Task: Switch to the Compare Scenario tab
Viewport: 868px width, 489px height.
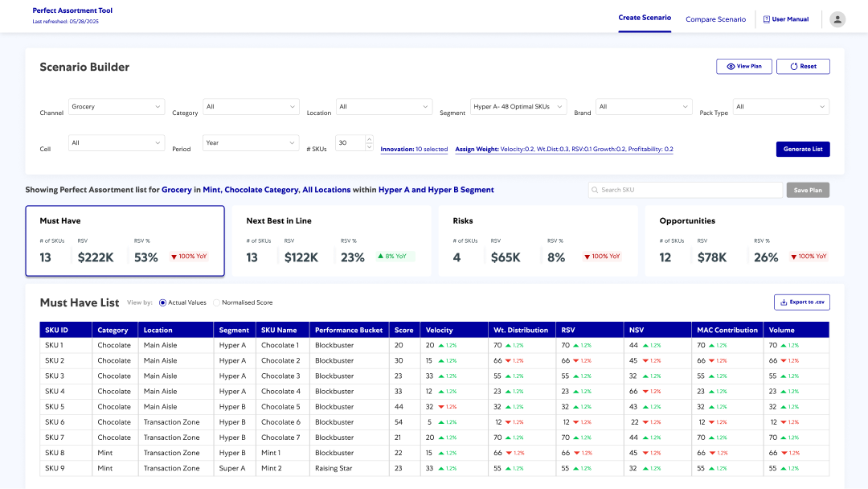Action: (715, 19)
